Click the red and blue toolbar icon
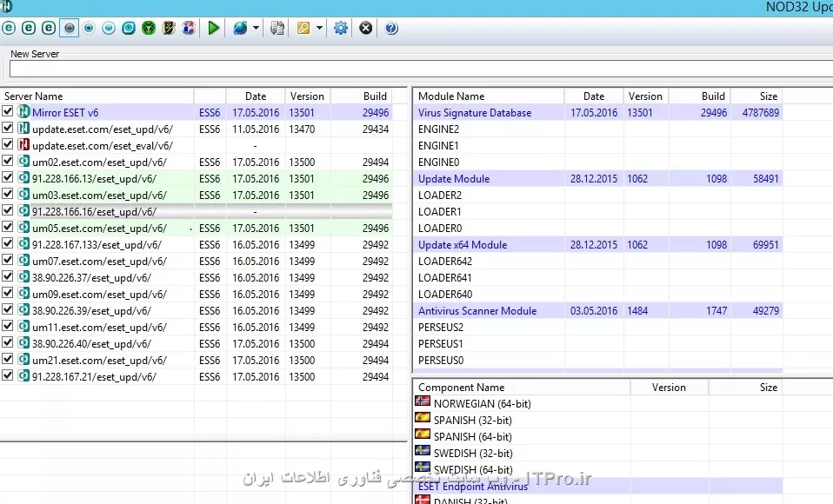Viewport: 833px width, 504px height. (189, 28)
